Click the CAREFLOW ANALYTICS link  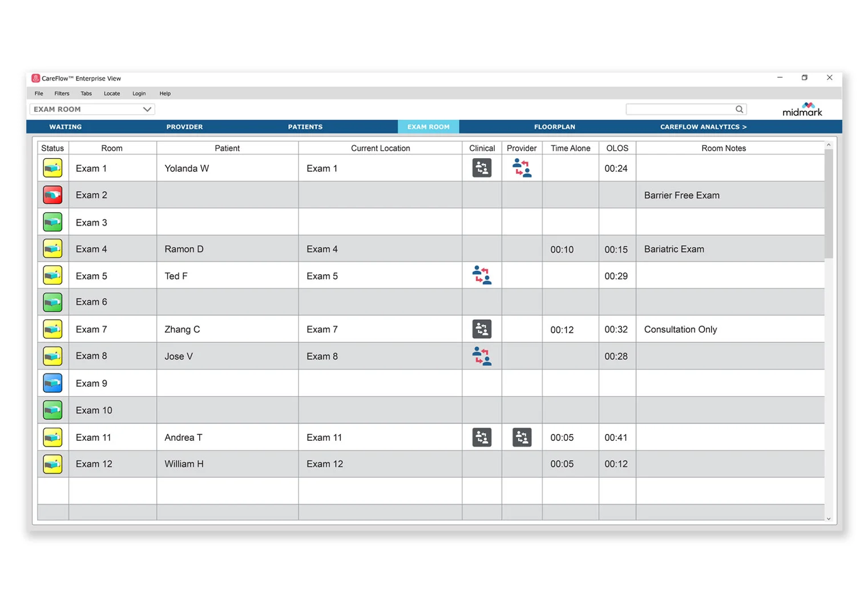(x=704, y=126)
